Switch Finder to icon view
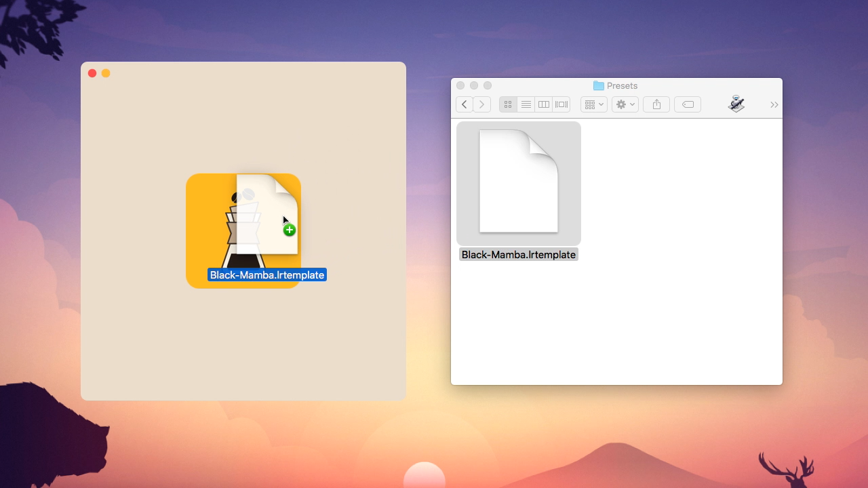Screen dimensions: 868x488 tap(508, 104)
